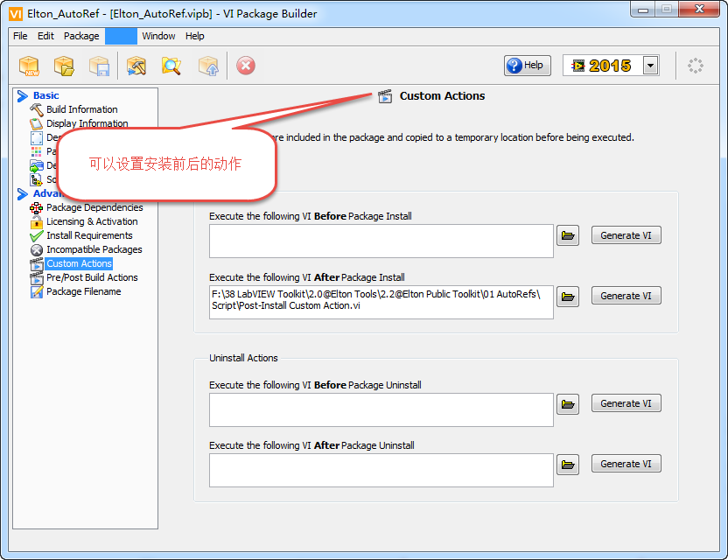Open the Help menu
Image resolution: width=728 pixels, height=560 pixels.
[194, 36]
